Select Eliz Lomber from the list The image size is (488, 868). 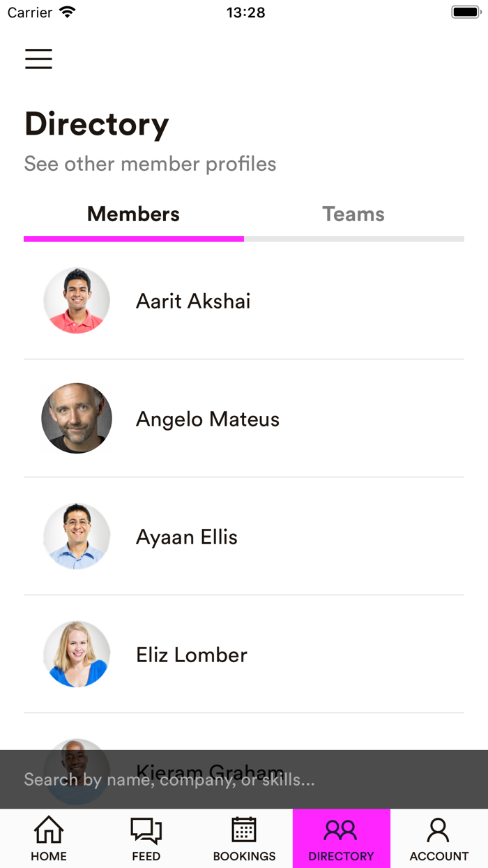pyautogui.click(x=192, y=655)
